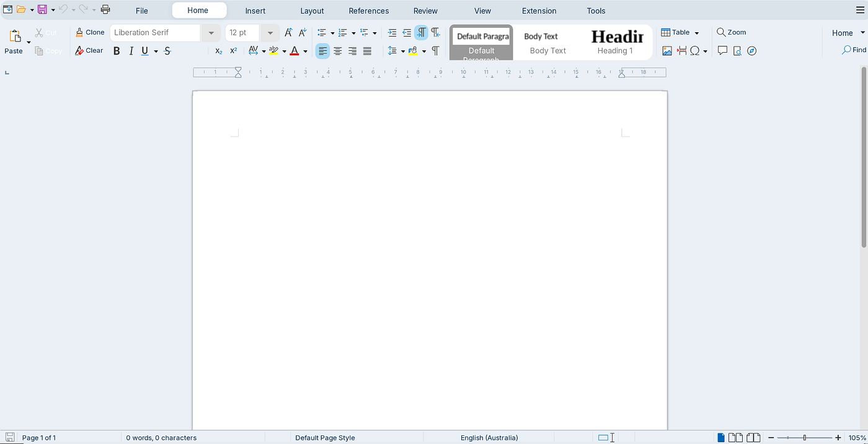The width and height of the screenshot is (868, 444).
Task: Click the Insert Page Break icon
Action: [x=681, y=51]
